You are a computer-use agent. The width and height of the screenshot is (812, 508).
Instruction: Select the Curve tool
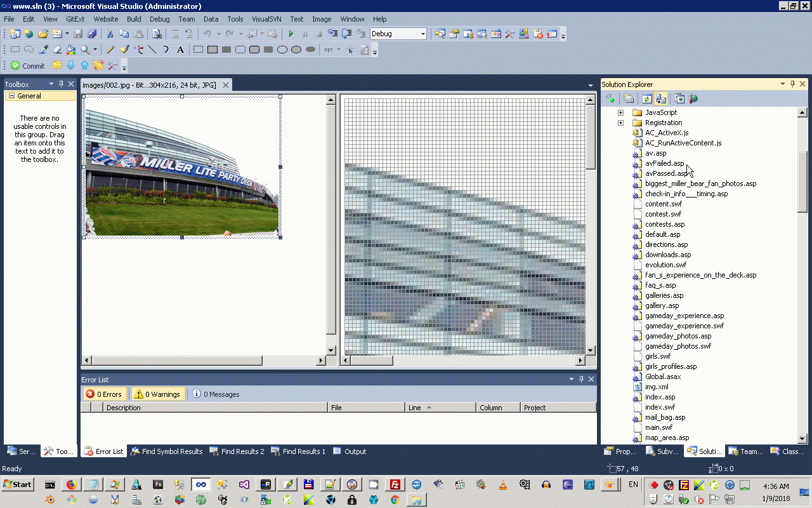(166, 50)
